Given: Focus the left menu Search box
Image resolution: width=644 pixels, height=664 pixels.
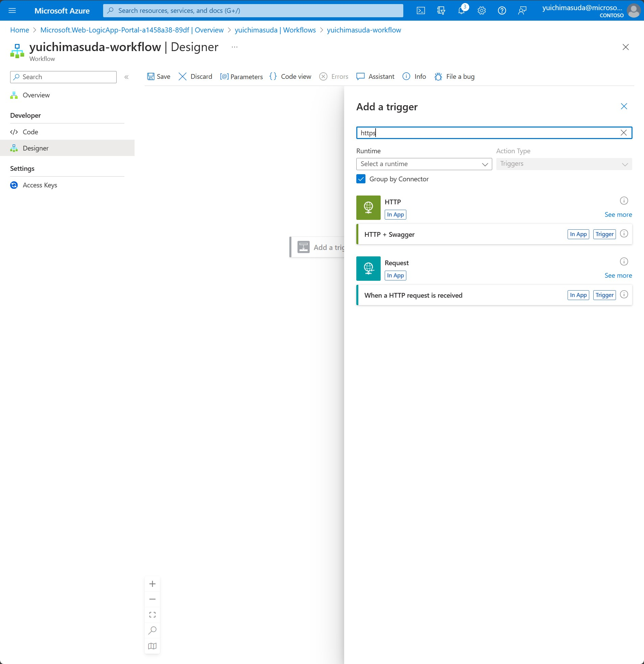Looking at the screenshot, I should [x=63, y=77].
